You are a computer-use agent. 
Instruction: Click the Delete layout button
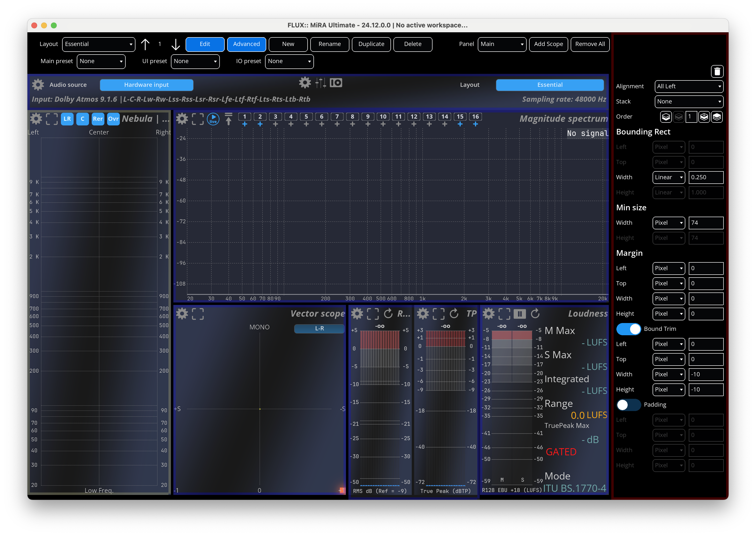point(412,44)
